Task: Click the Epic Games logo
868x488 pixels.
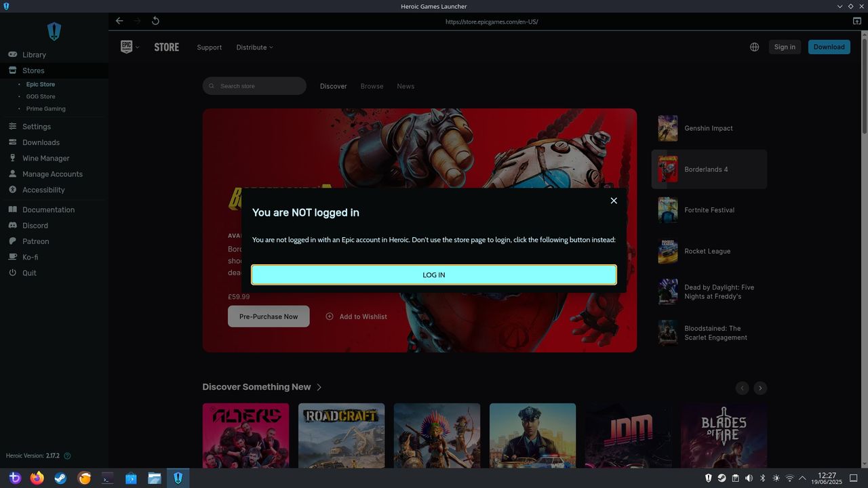Action: pyautogui.click(x=127, y=47)
